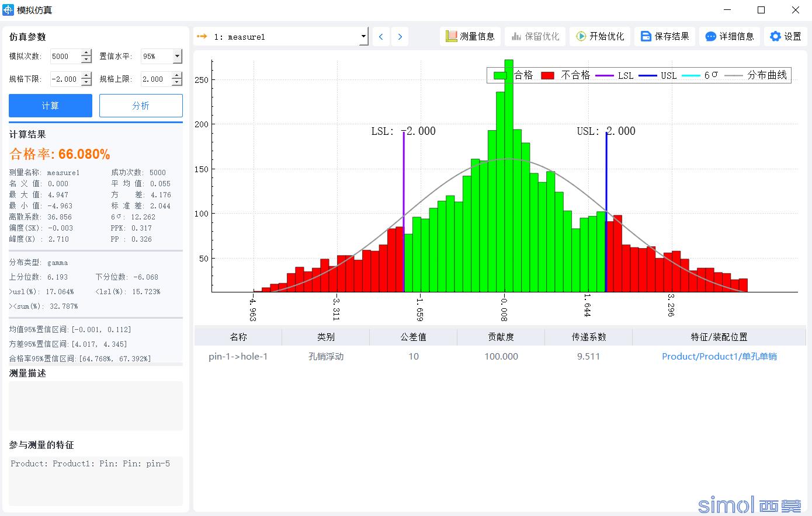
Task: Open 详细信息 details button
Action: 730,36
